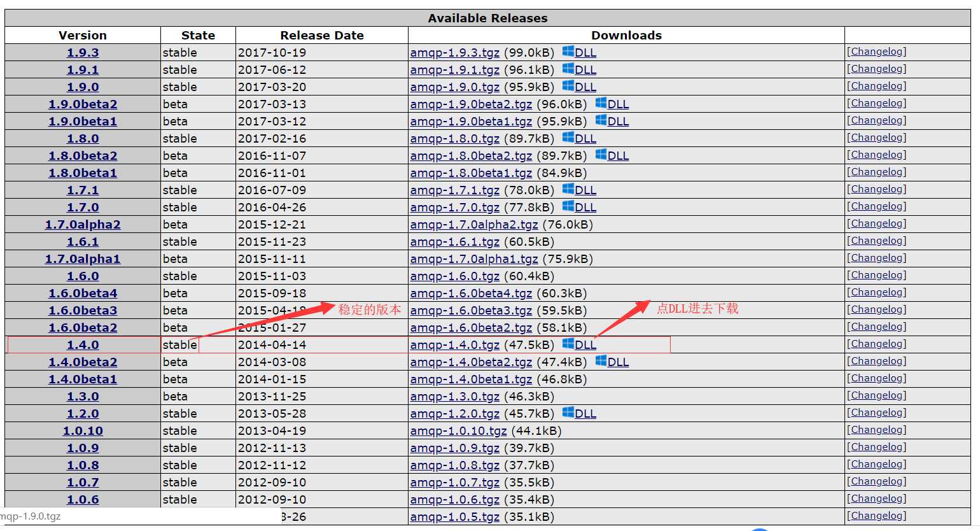
Task: Open version 1.9.0beta2 release page
Action: 83,104
